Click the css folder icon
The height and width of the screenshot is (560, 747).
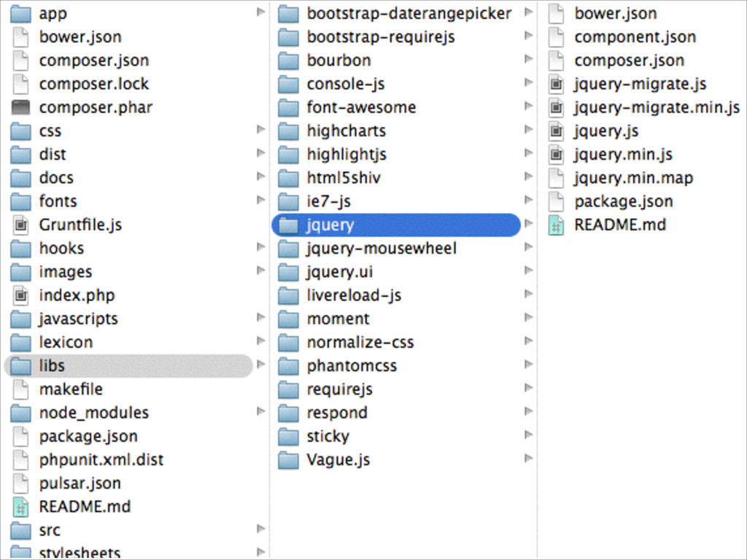click(x=20, y=131)
